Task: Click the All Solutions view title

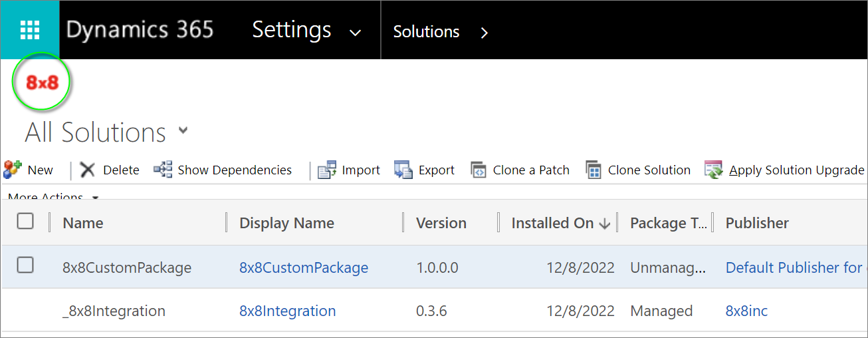Action: [96, 132]
